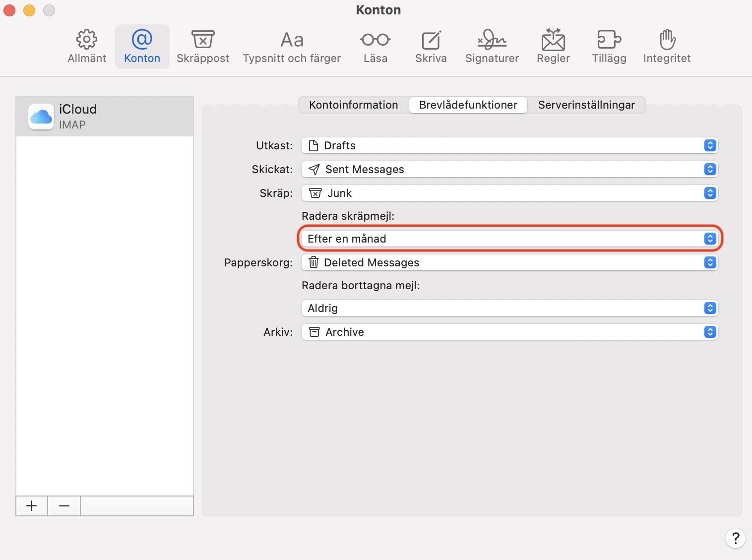This screenshot has width=752, height=560.
Task: Open the Aldrig deletion interval dropdown
Action: click(510, 308)
